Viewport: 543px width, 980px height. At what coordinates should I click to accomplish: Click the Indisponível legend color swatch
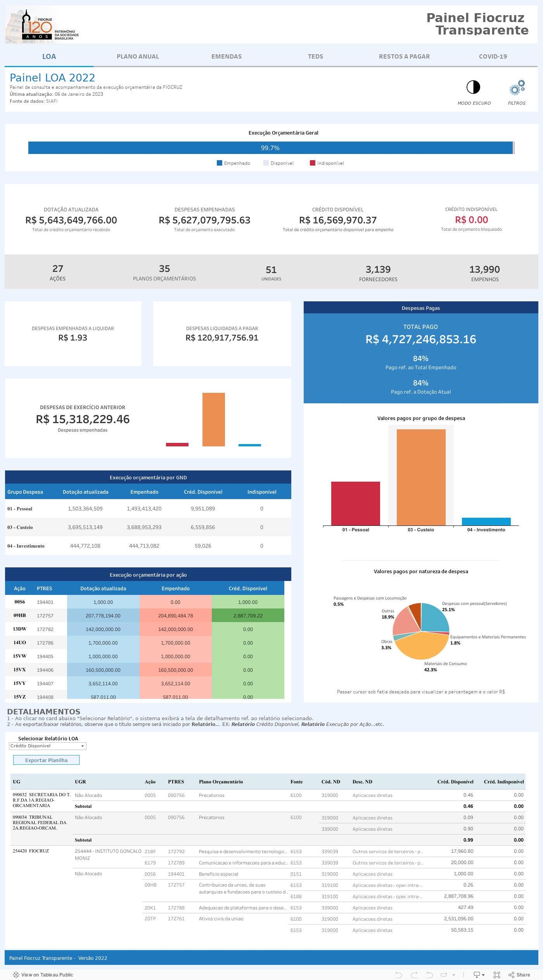pos(313,163)
